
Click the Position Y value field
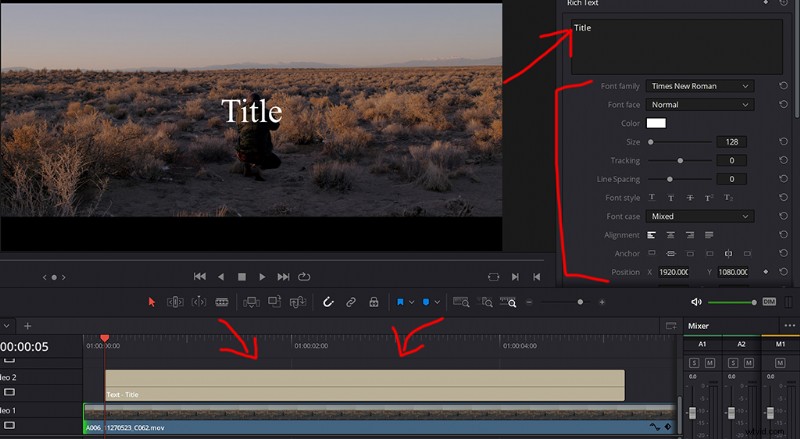tap(733, 272)
